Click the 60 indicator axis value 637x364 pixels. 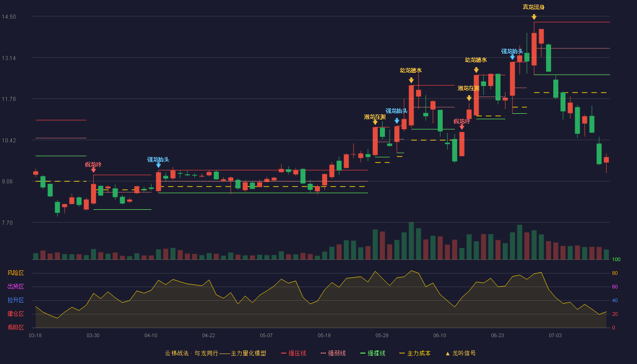615,287
